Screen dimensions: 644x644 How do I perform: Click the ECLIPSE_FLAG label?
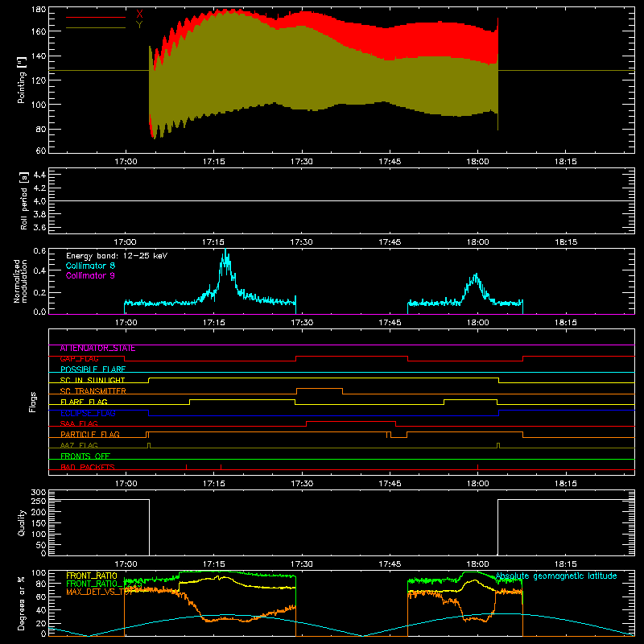[x=88, y=413]
